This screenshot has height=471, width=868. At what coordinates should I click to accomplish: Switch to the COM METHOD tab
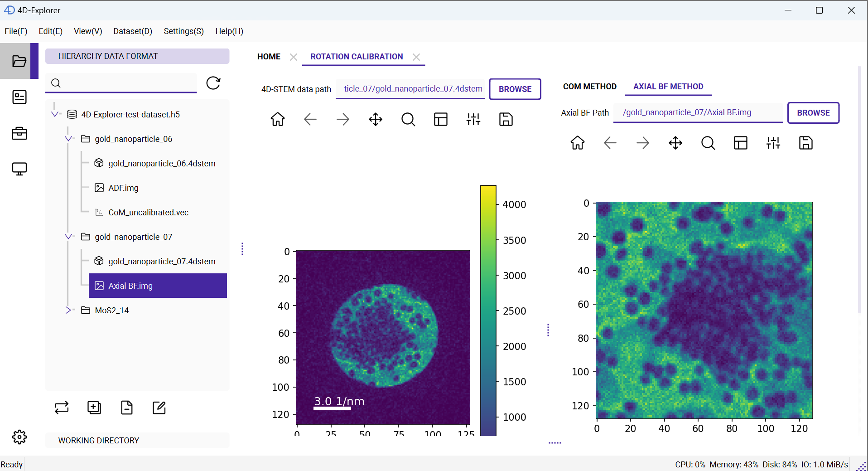[x=589, y=87]
